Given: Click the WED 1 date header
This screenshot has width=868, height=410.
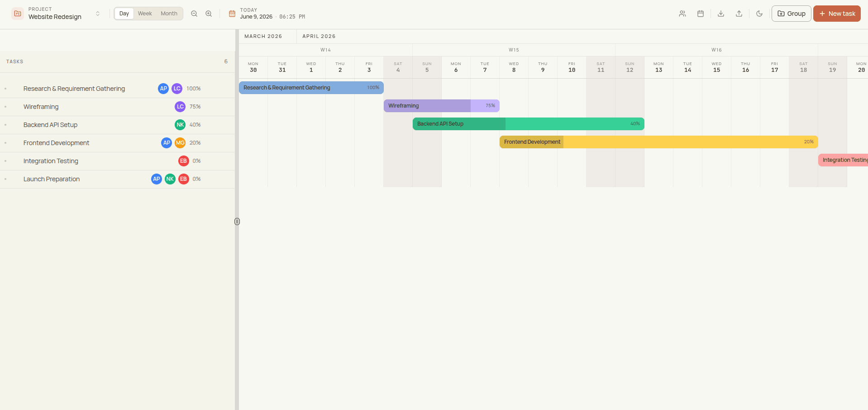Looking at the screenshot, I should pos(311,67).
